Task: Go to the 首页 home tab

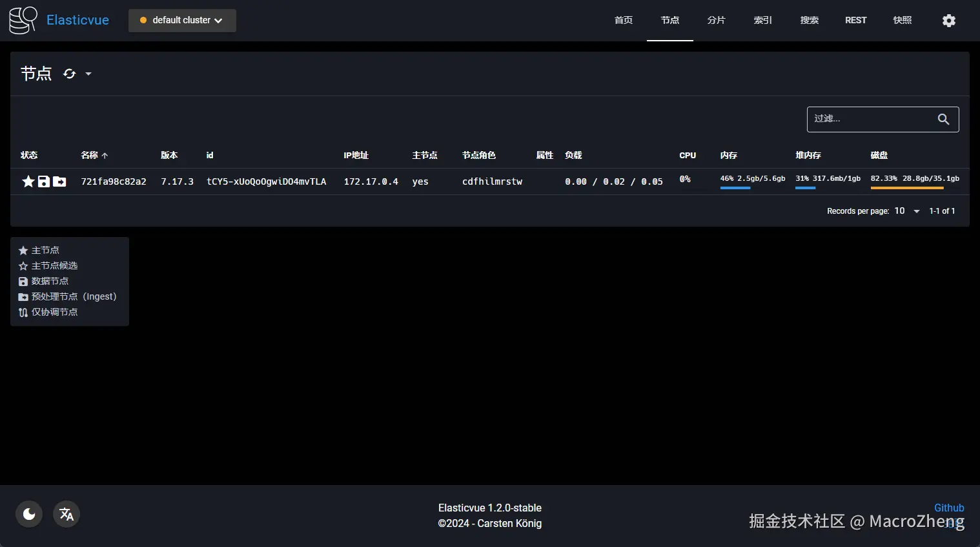Action: click(624, 21)
